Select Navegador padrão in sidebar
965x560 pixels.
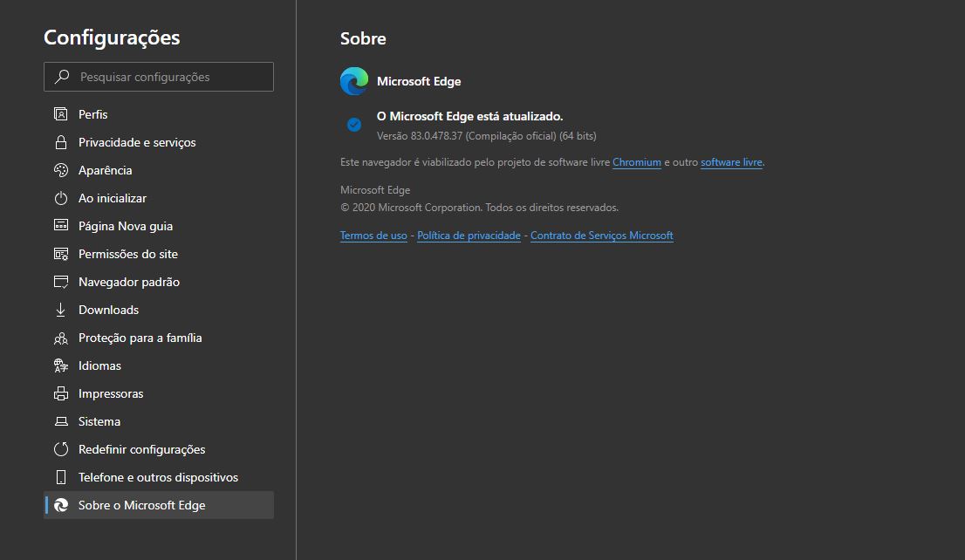[129, 282]
